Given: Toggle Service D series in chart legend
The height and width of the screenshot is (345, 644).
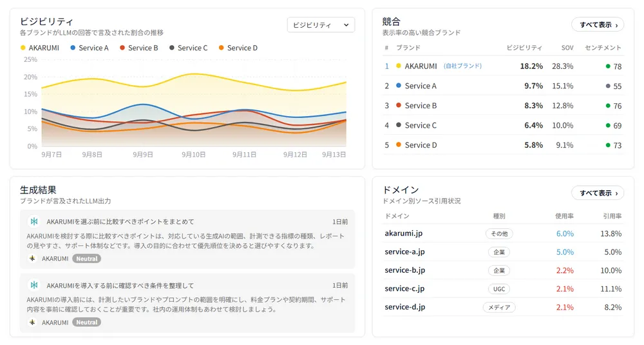Looking at the screenshot, I should tap(238, 48).
